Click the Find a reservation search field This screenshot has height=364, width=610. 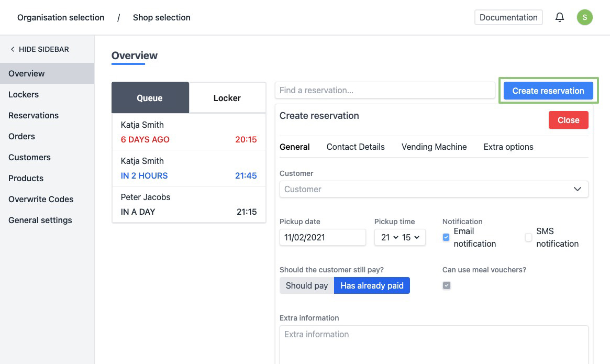pyautogui.click(x=384, y=90)
